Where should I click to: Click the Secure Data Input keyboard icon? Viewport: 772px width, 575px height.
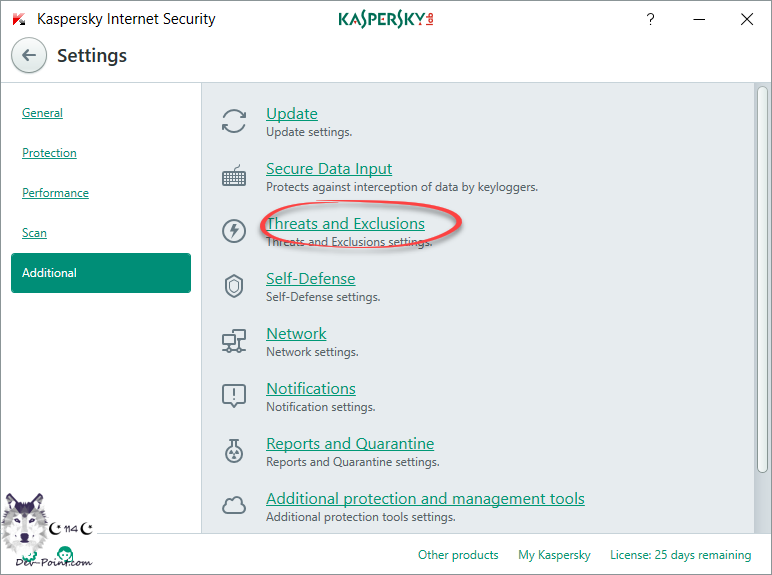(234, 177)
